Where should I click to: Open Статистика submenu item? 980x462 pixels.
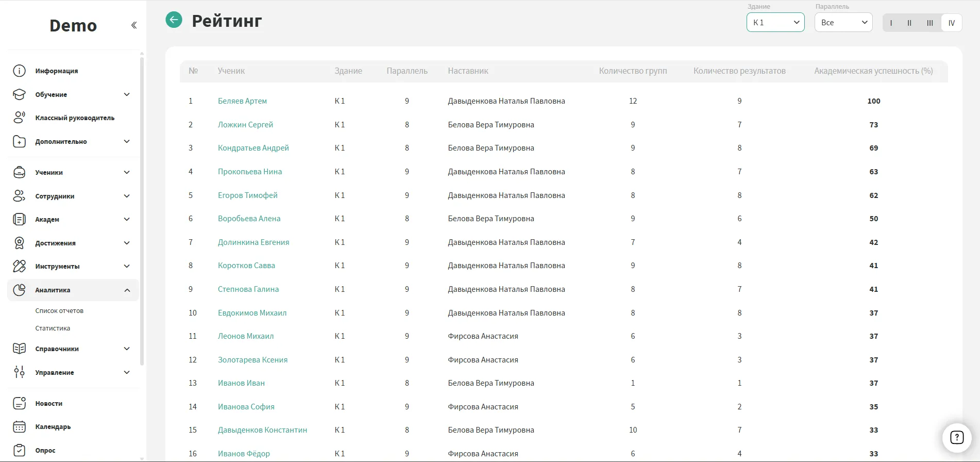pos(53,328)
